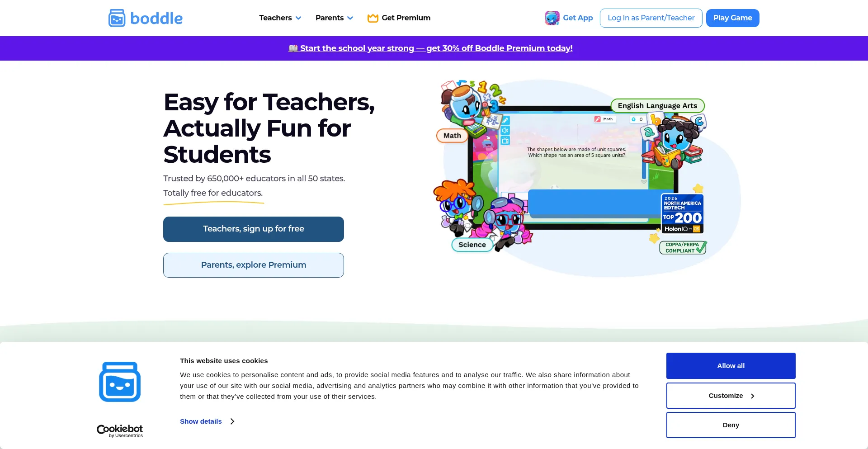Expand the Teachers dropdown menu
Screen dimensions: 868x449
tap(280, 18)
